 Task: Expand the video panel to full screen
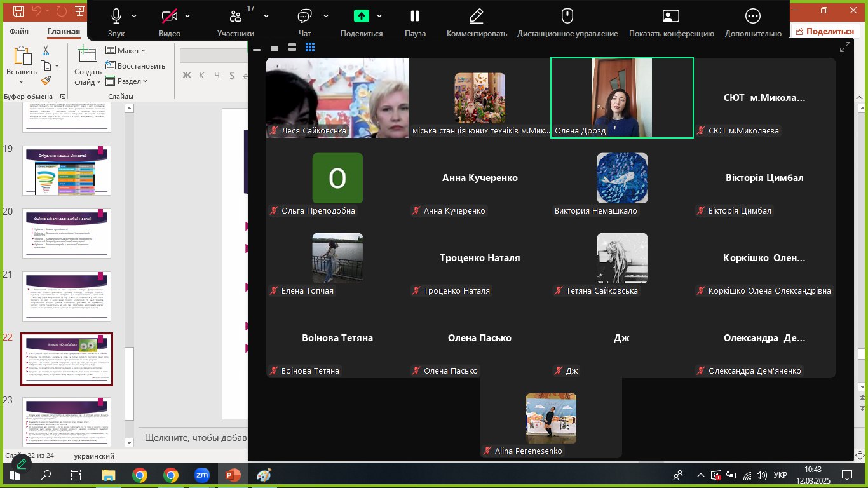click(x=845, y=47)
